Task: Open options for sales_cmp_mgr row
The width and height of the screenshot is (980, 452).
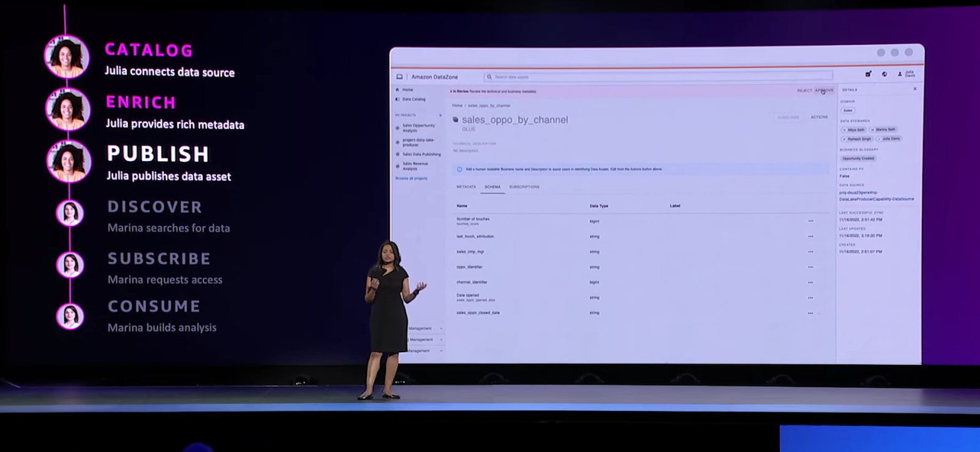Action: pos(810,252)
